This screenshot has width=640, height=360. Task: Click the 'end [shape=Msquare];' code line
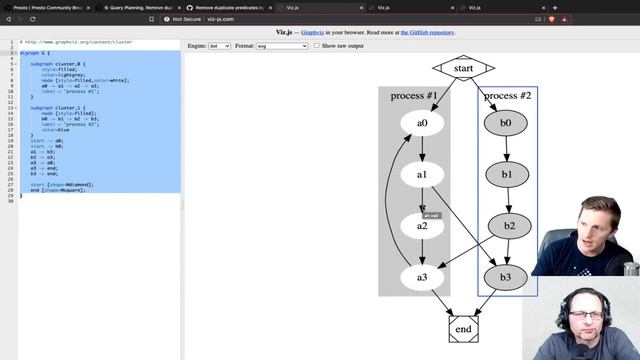pos(58,190)
